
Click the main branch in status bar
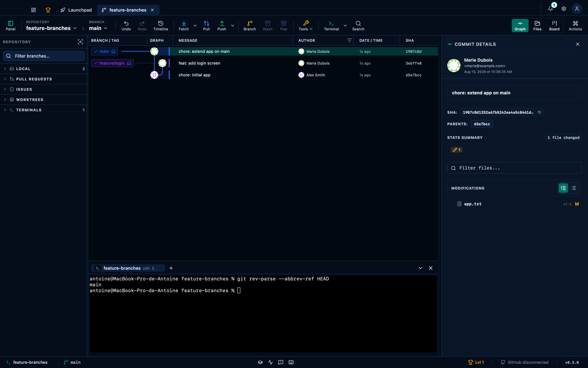click(x=72, y=362)
